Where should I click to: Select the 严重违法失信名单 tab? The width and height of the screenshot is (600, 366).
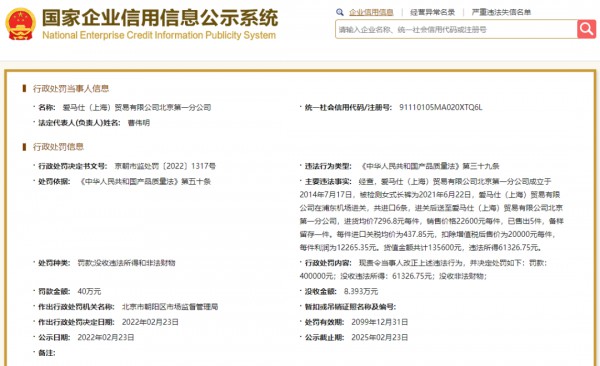(x=501, y=12)
